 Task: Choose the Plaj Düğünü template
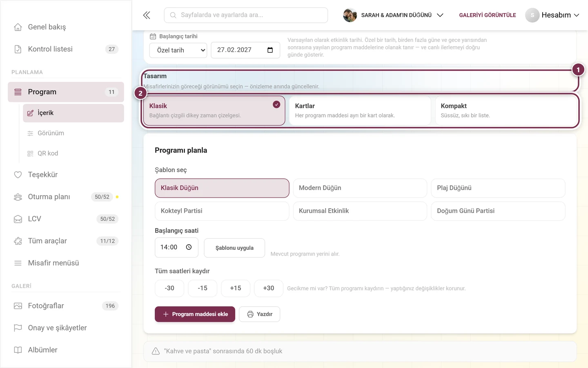pos(498,188)
